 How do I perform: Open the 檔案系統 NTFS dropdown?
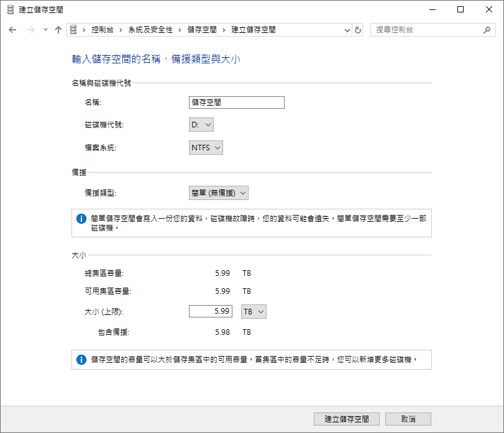[x=206, y=148]
